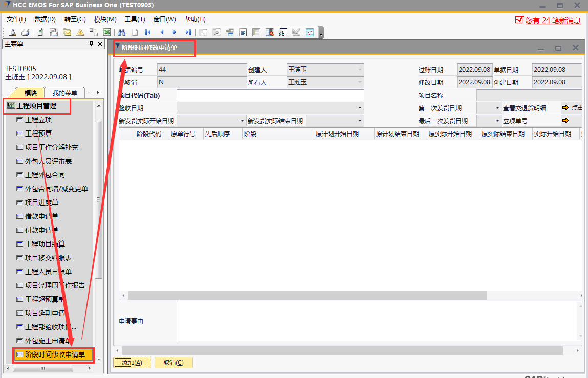The height and width of the screenshot is (378, 588).
Task: Click the orange arrow beside 立项单号
Action: coord(565,121)
